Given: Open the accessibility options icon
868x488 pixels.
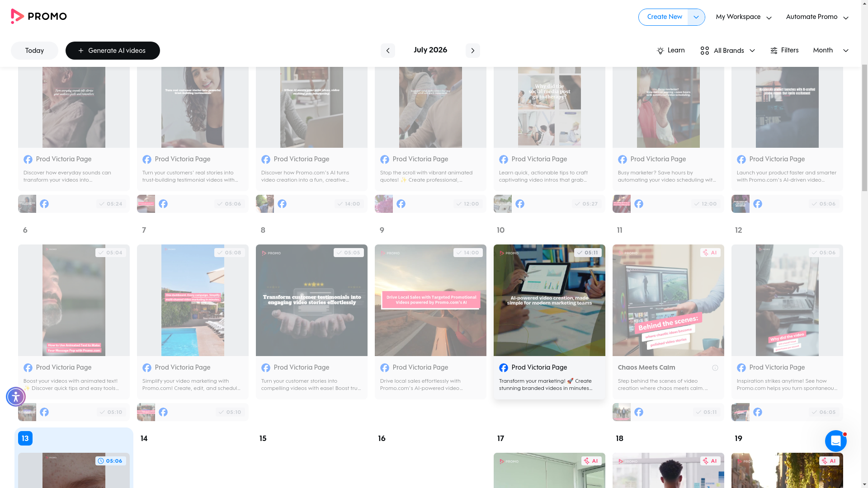Looking at the screenshot, I should [x=16, y=397].
